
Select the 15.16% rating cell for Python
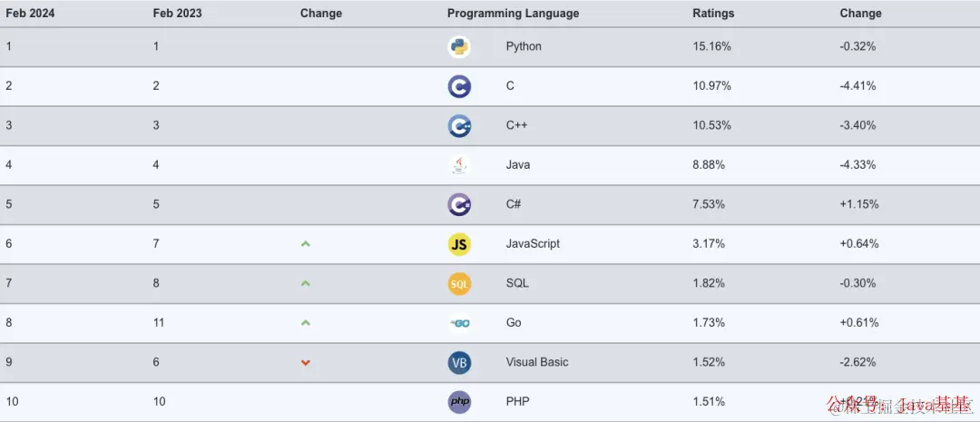tap(712, 46)
